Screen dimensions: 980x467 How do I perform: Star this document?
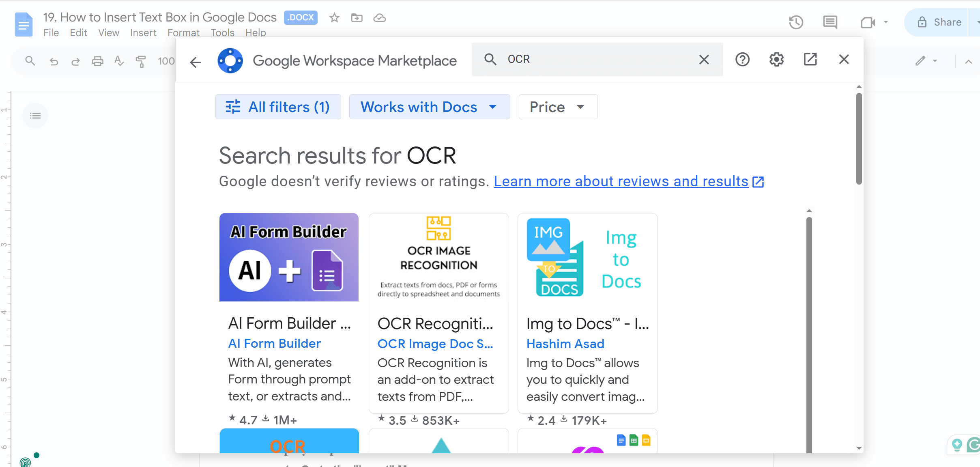(x=334, y=18)
